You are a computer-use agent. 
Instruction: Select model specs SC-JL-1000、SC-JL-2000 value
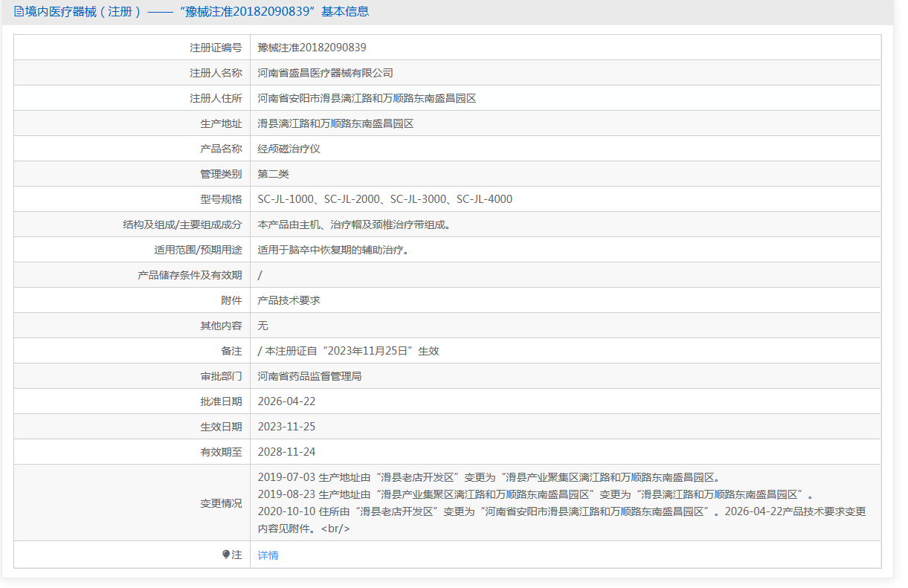coord(385,199)
